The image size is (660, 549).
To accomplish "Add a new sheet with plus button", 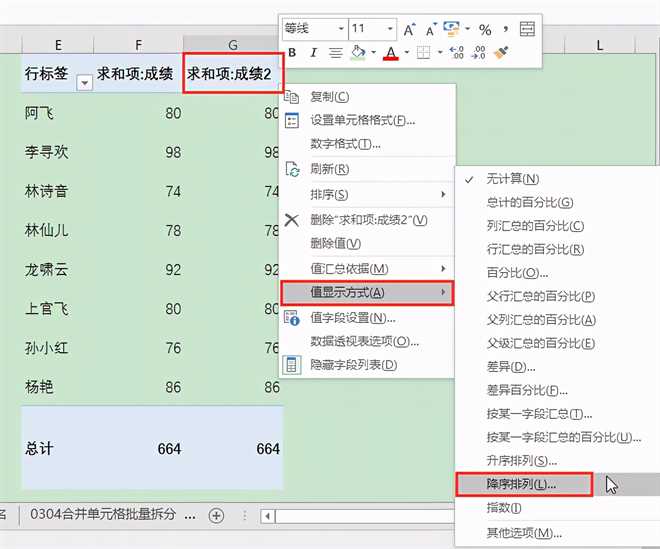I will (216, 516).
